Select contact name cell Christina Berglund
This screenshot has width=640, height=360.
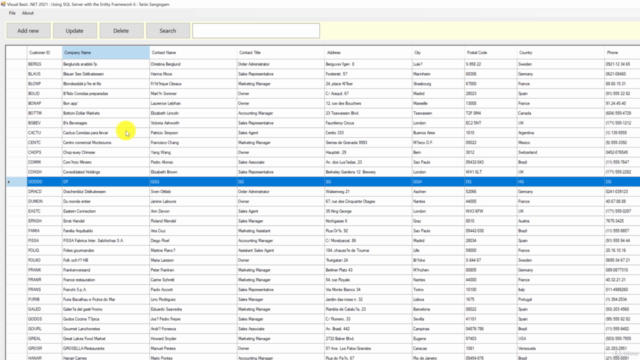(193, 64)
